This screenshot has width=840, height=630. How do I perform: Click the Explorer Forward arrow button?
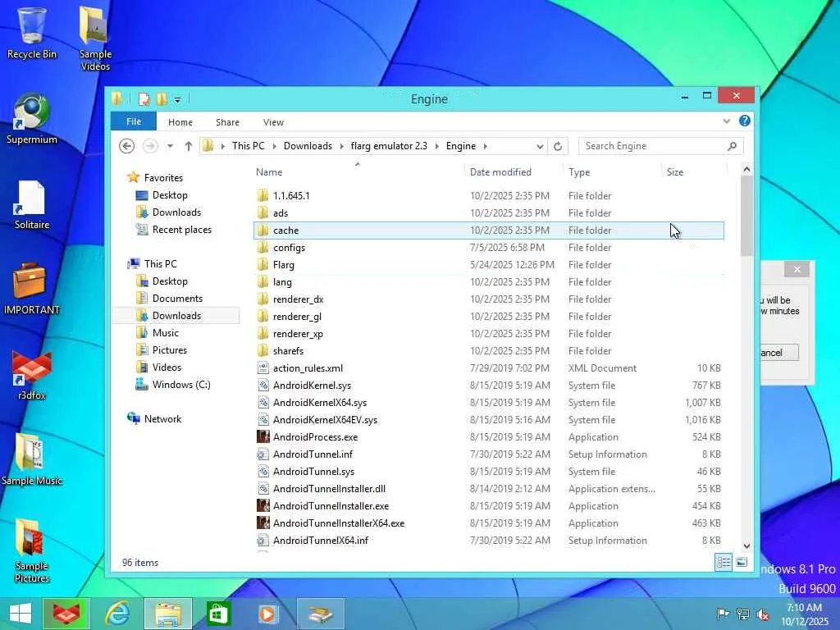(x=151, y=146)
